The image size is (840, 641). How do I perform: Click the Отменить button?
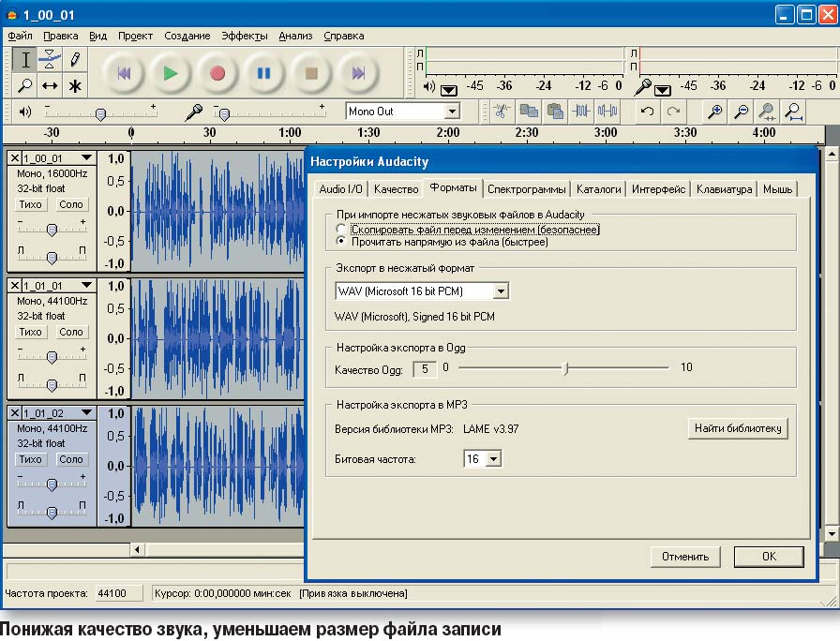(684, 557)
